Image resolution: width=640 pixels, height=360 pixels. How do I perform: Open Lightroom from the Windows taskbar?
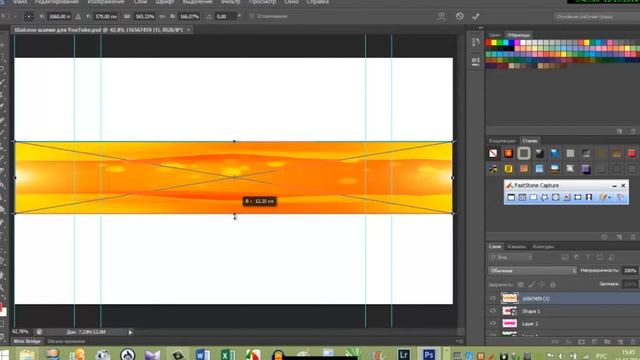(404, 354)
